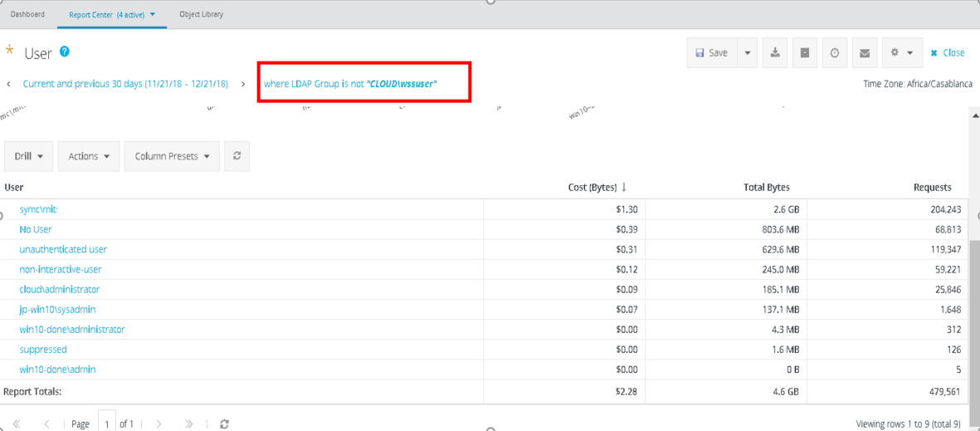Open the Save options arrow
Screen dimensions: 980x431
click(748, 53)
